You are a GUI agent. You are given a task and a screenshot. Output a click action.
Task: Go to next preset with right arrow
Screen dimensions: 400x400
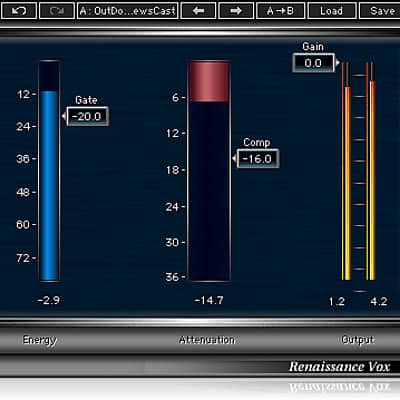[236, 11]
